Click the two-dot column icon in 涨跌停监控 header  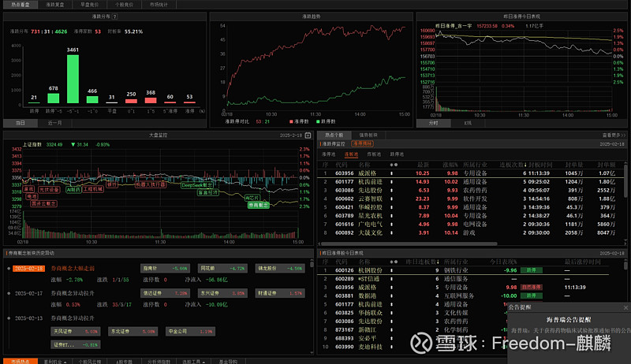coord(394,165)
